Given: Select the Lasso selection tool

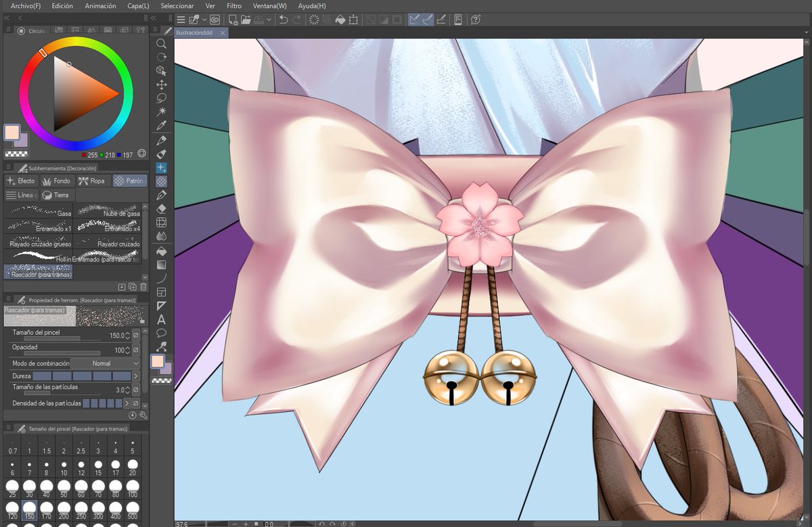Looking at the screenshot, I should tap(161, 99).
